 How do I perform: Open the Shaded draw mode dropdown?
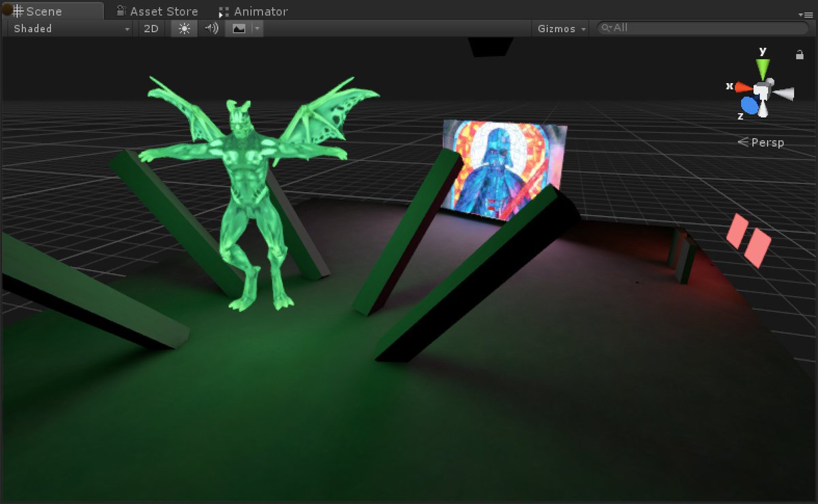71,29
